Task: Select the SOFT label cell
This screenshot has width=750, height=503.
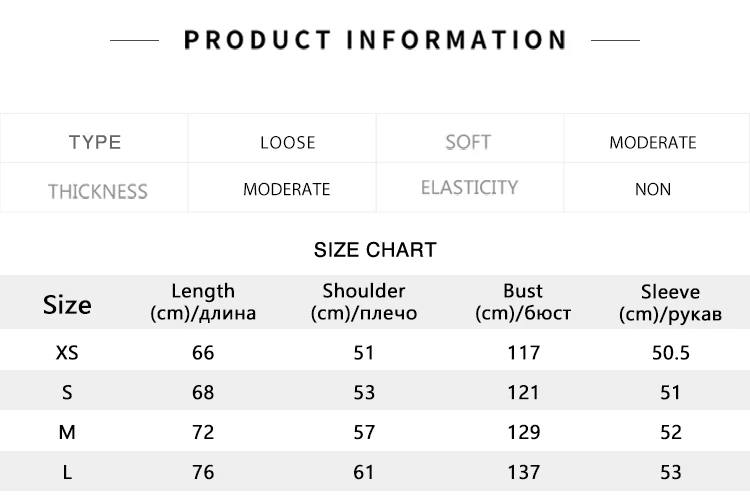Action: click(470, 139)
